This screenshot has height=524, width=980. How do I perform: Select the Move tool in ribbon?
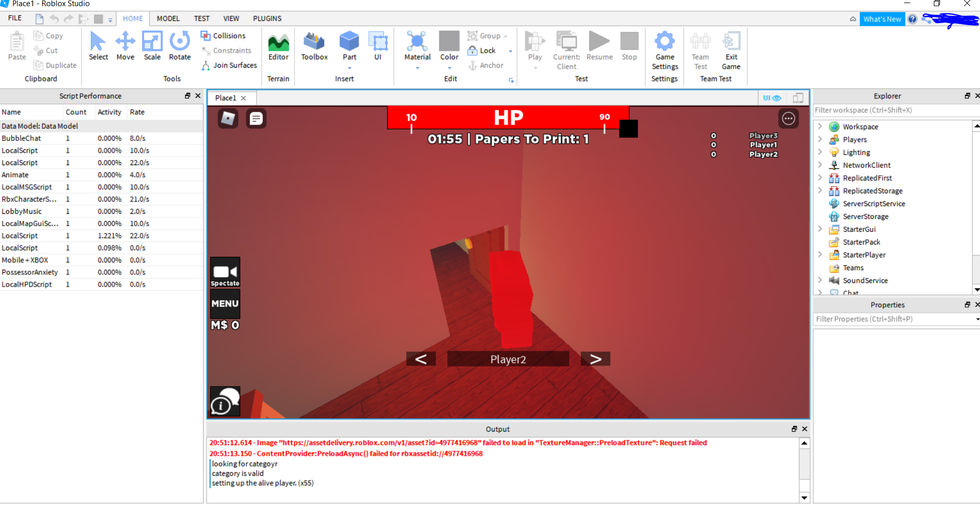tap(125, 46)
